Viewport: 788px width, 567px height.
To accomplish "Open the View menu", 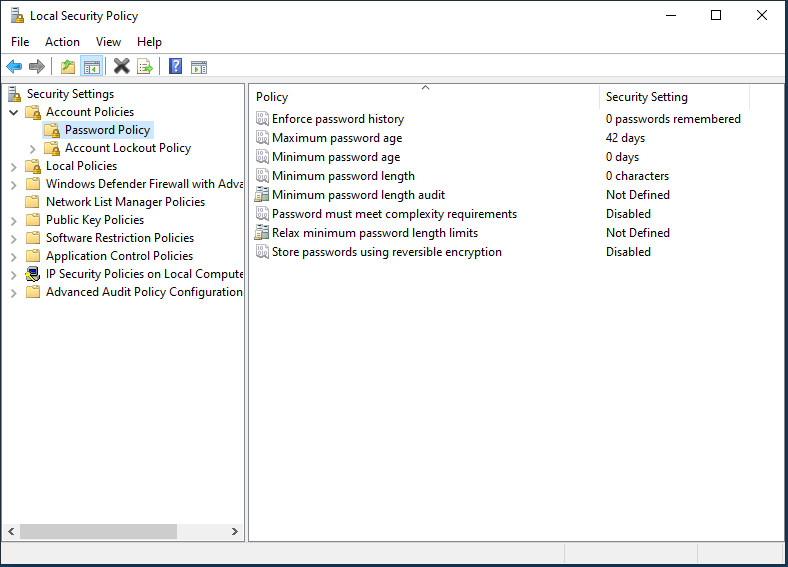I will (109, 42).
